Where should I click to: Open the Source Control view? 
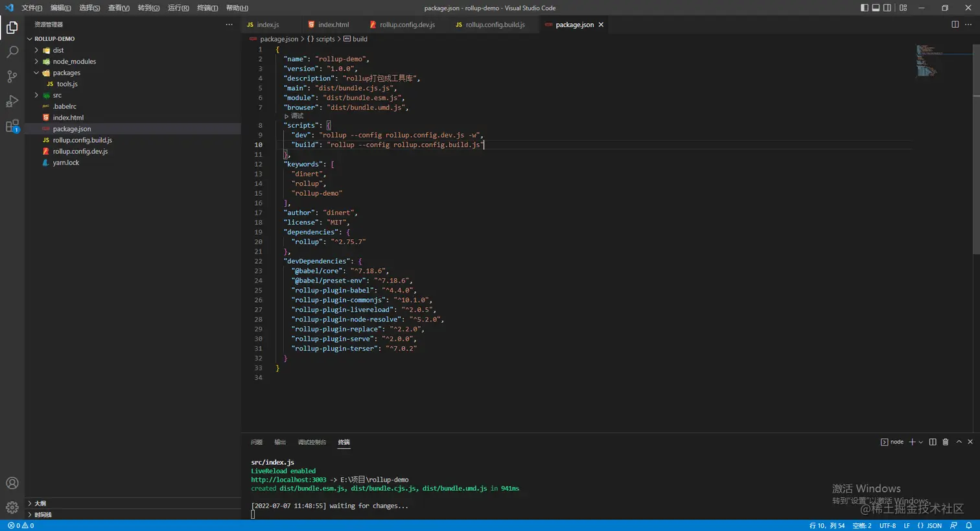(12, 77)
